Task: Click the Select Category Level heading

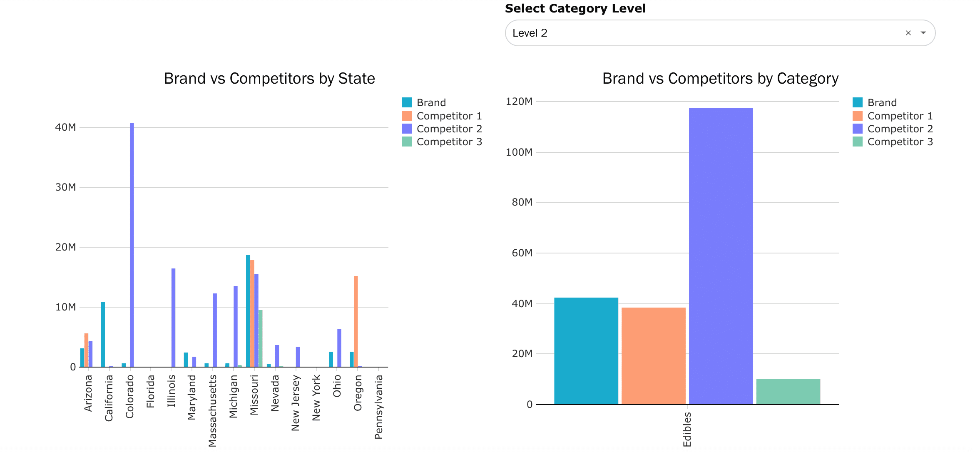Action: pos(575,8)
